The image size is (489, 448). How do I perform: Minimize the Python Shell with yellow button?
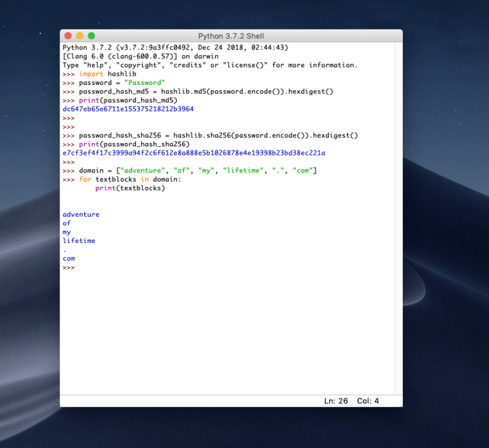(x=80, y=36)
